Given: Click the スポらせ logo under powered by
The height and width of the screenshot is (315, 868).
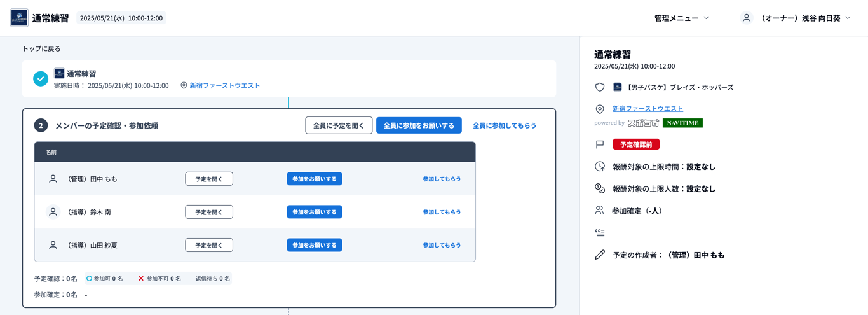Looking at the screenshot, I should (x=644, y=123).
